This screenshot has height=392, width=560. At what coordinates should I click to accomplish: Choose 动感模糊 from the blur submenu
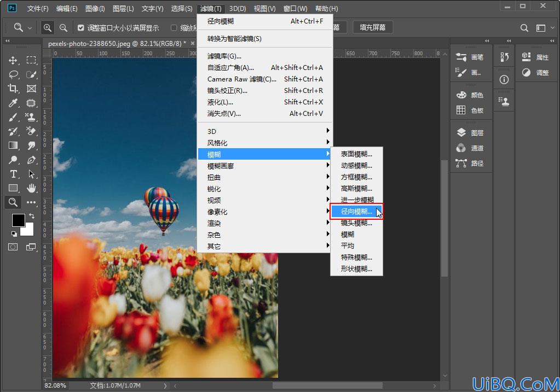[x=356, y=166]
